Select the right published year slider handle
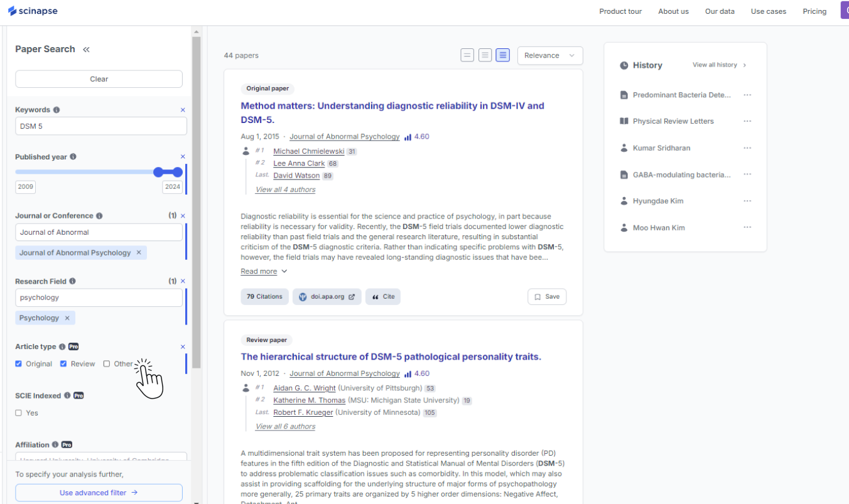Image resolution: width=849 pixels, height=504 pixels. pyautogui.click(x=178, y=172)
